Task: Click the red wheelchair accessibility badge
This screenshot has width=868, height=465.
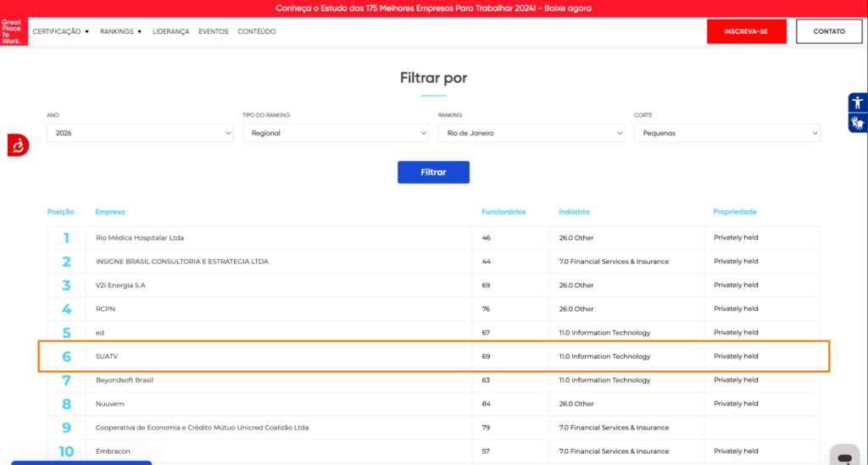Action: pos(18,146)
